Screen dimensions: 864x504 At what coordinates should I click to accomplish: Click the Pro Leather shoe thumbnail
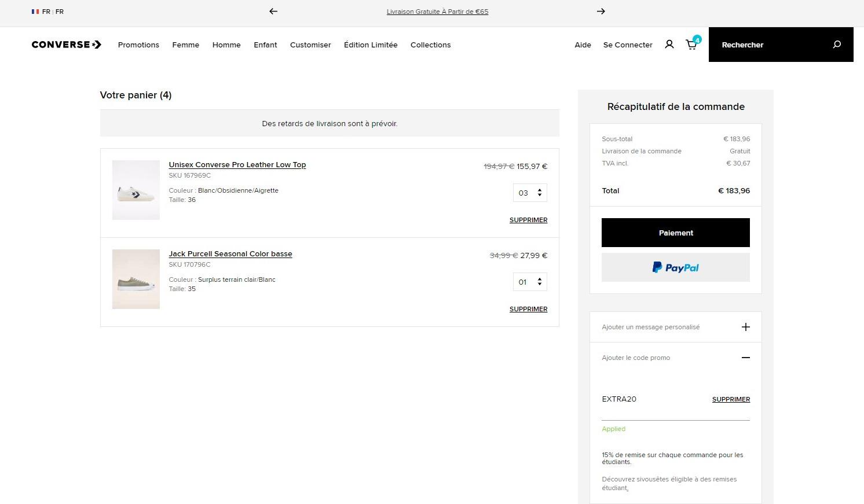tap(136, 190)
